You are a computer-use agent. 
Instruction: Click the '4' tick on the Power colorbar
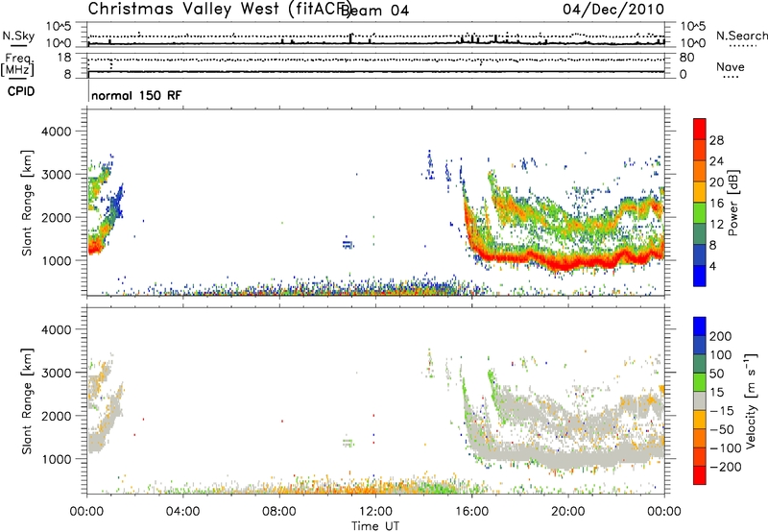pyautogui.click(x=712, y=266)
